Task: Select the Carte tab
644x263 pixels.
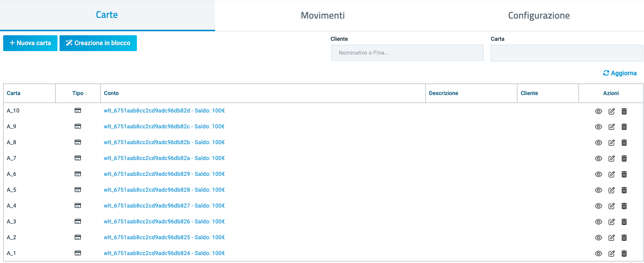Action: pos(107,15)
